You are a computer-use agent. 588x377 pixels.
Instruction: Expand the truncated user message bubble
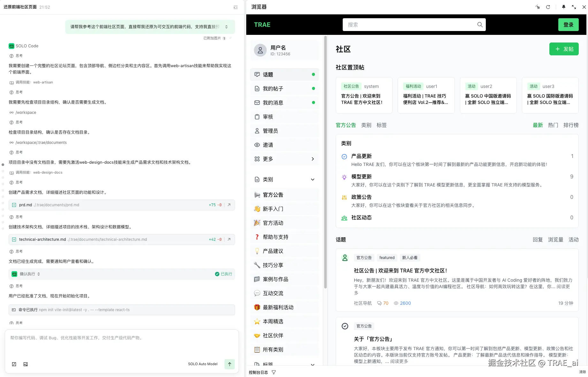[x=226, y=27]
